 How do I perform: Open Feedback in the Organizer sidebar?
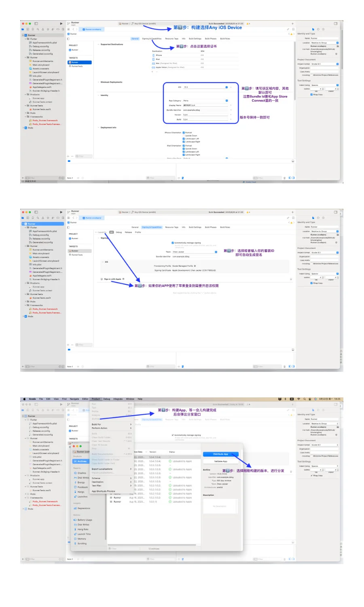pyautogui.click(x=81, y=487)
